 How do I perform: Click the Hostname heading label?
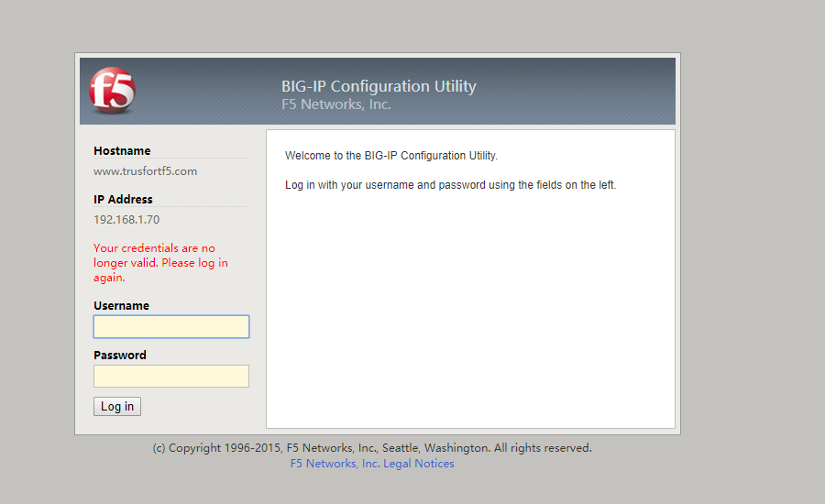[122, 151]
